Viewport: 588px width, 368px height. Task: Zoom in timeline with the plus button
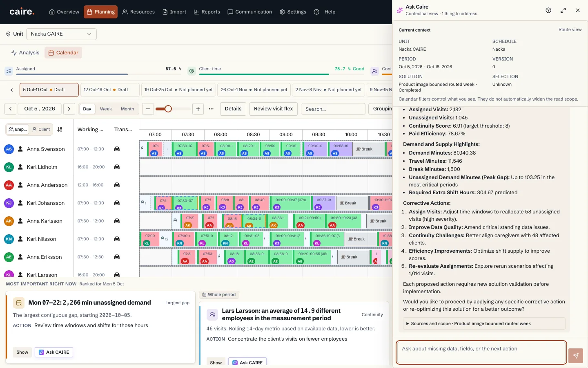pos(198,109)
